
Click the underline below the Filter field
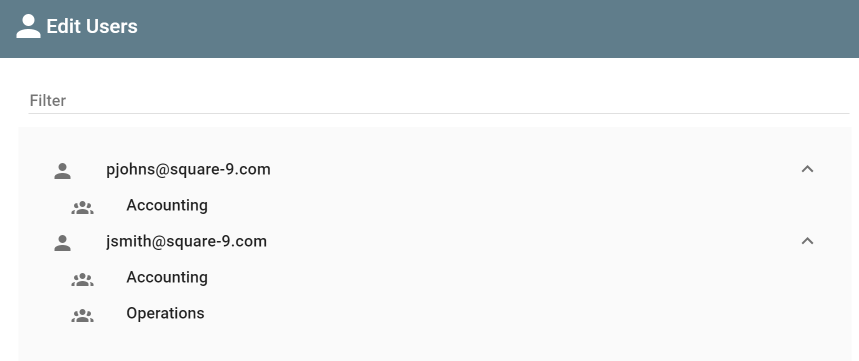[439, 113]
